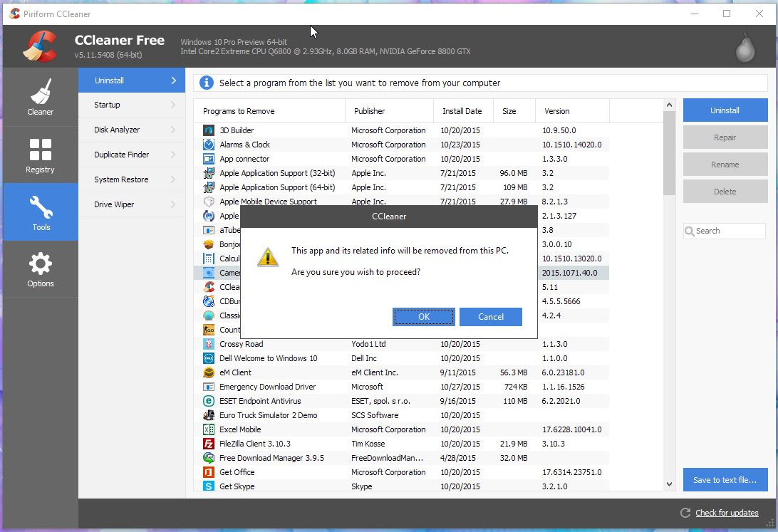Click Apple Application Support (32-bit) icon
Viewport: 778px width, 532px height.
pyautogui.click(x=209, y=173)
